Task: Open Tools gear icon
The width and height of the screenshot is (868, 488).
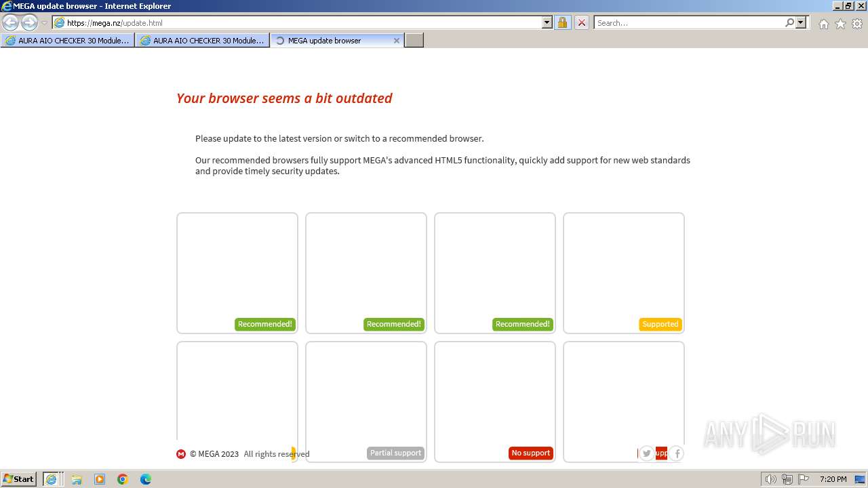Action: click(857, 24)
